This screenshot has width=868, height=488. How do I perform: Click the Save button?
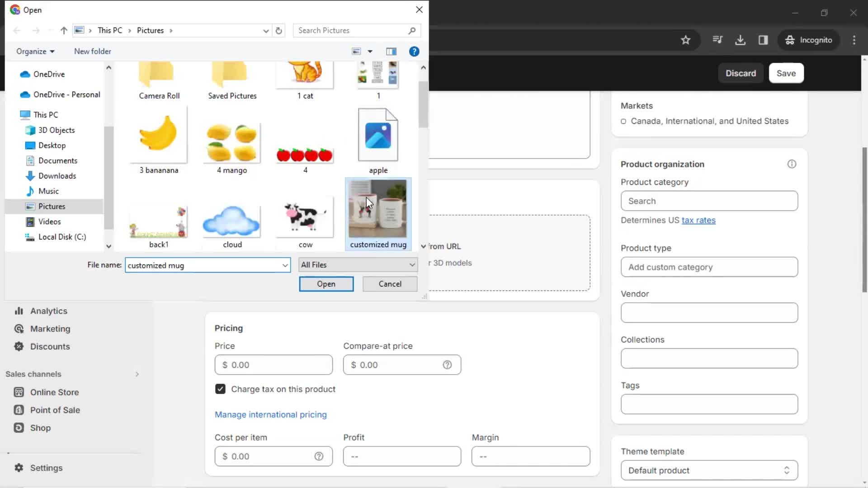click(x=786, y=73)
